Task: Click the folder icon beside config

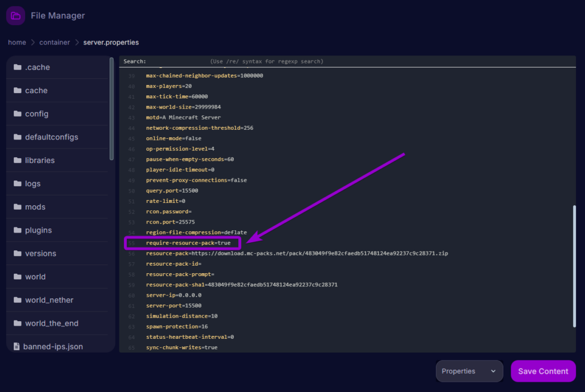Action: tap(18, 114)
